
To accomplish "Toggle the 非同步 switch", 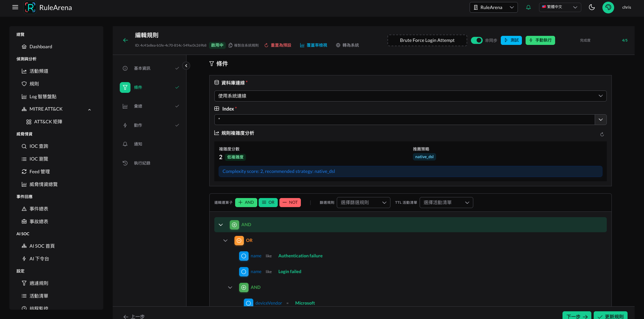I will tap(477, 40).
